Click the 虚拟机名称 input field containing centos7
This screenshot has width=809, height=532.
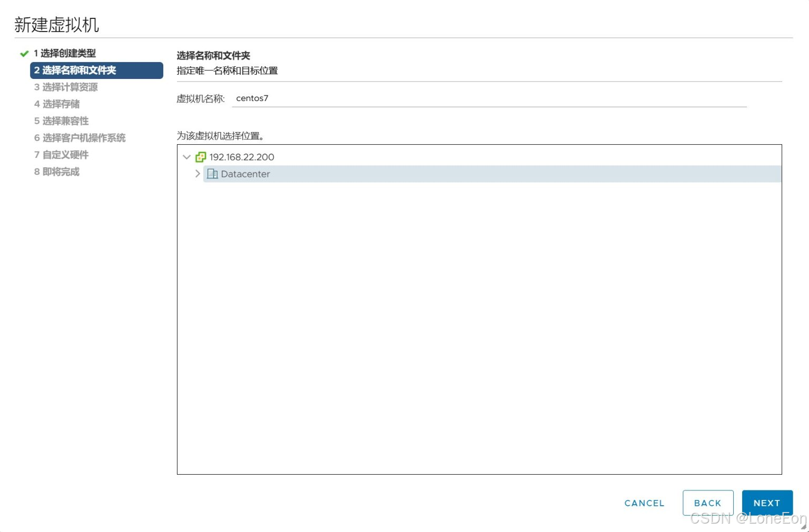pos(489,98)
